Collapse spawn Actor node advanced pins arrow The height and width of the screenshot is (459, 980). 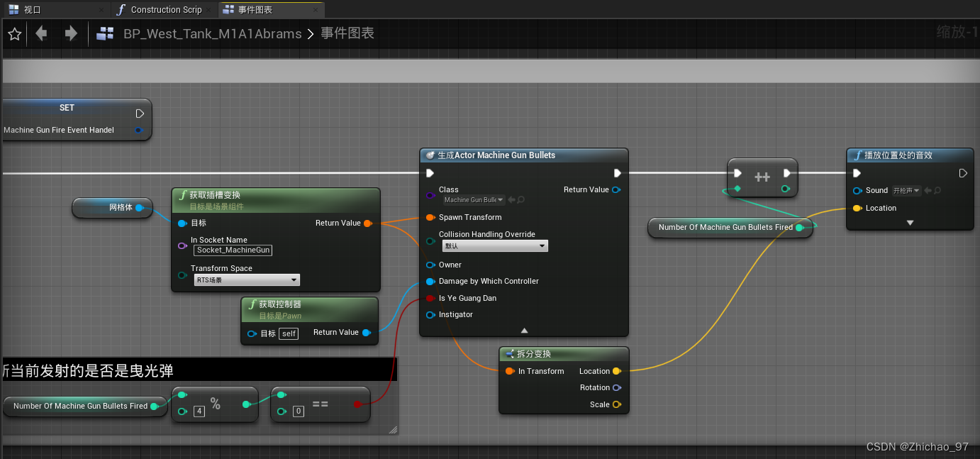tap(524, 331)
